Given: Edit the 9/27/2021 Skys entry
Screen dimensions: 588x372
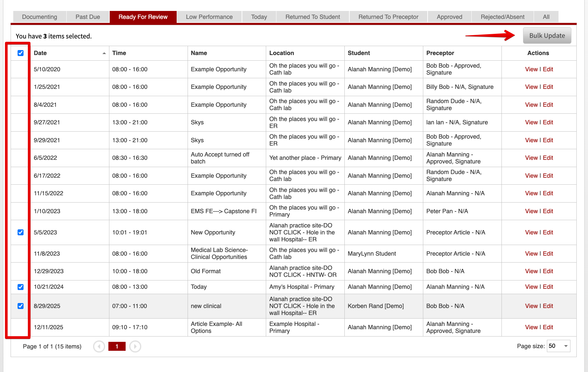Looking at the screenshot, I should coord(548,122).
